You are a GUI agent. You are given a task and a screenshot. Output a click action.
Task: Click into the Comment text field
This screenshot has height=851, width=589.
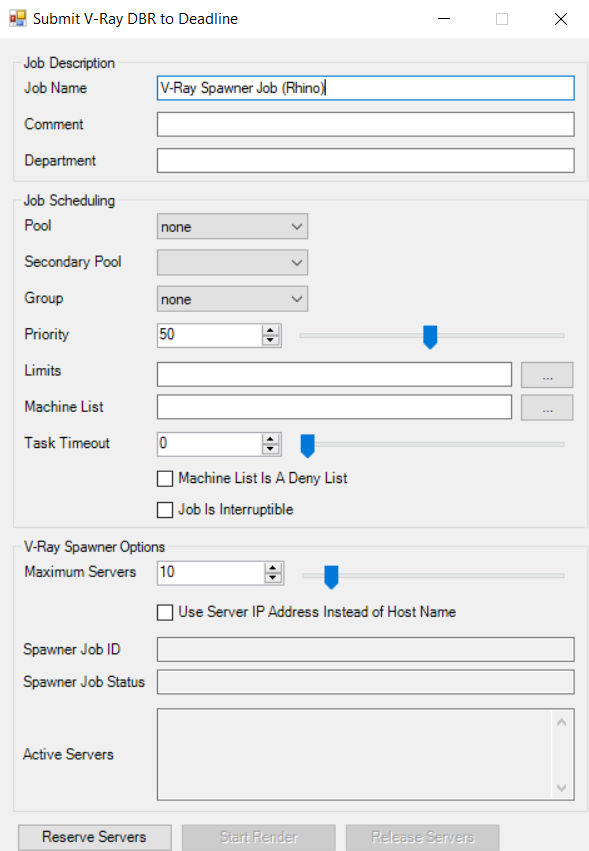point(365,124)
